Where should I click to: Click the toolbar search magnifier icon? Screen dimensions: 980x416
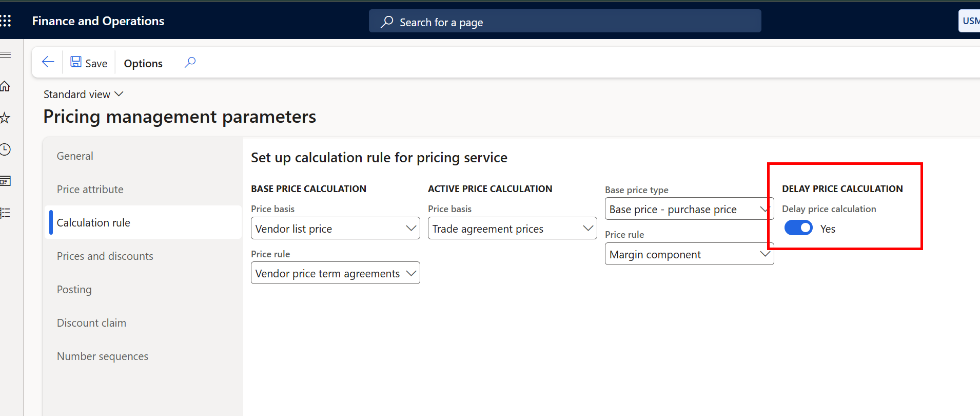coord(190,62)
